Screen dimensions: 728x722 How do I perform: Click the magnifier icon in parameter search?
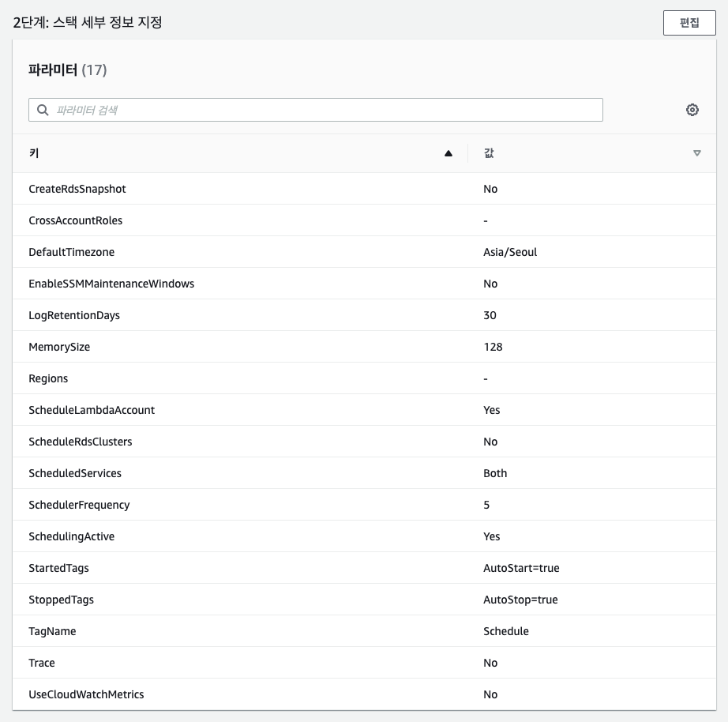43,110
